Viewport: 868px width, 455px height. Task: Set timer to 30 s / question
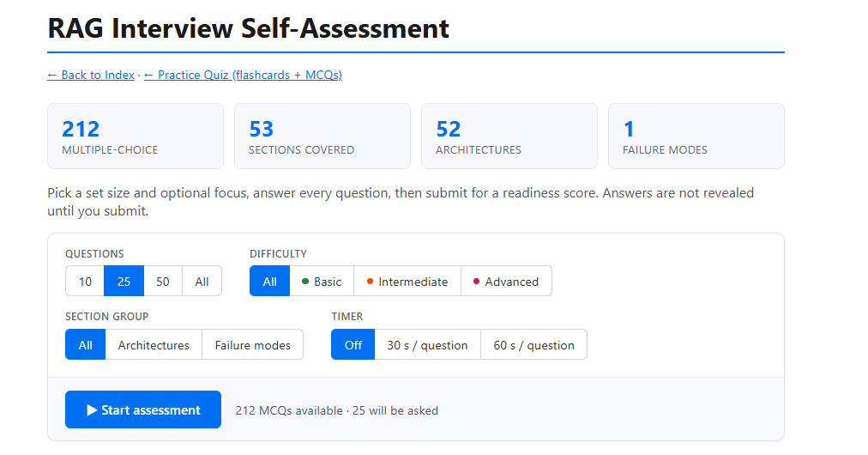tap(427, 345)
